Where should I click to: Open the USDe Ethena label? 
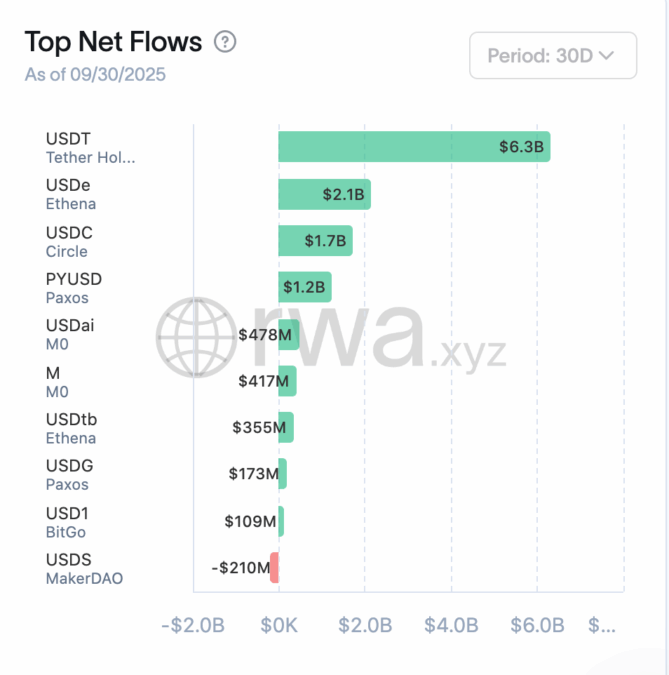(x=71, y=194)
